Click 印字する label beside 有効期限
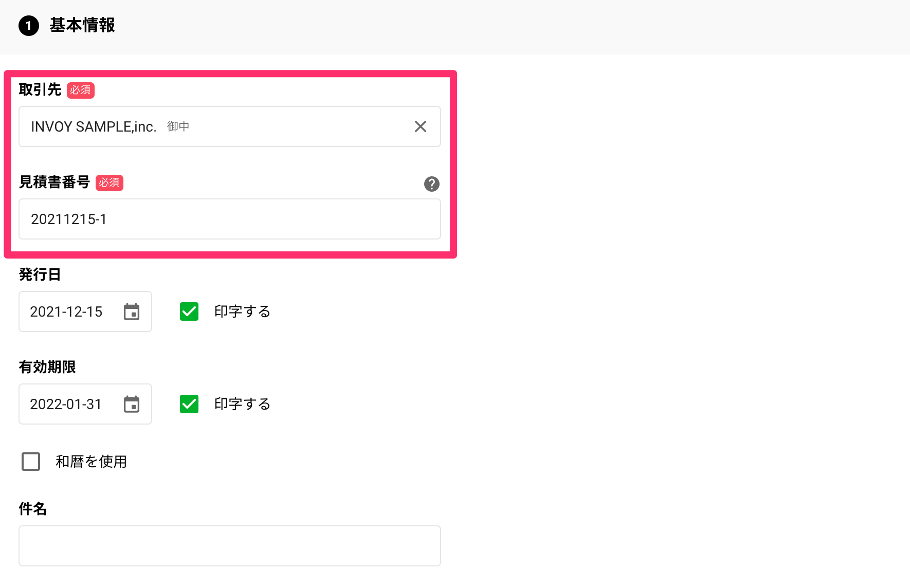Screen dimensions: 910x588 (x=242, y=404)
